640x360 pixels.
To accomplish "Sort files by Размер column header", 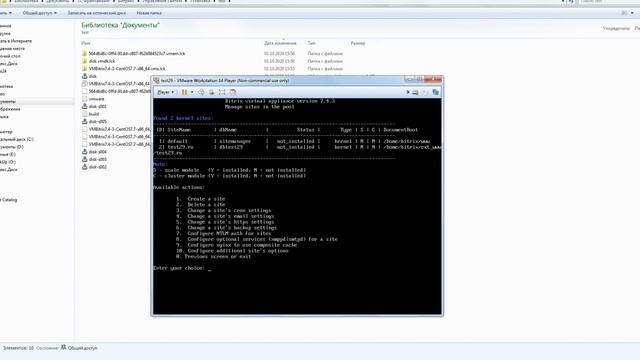I will [x=358, y=43].
